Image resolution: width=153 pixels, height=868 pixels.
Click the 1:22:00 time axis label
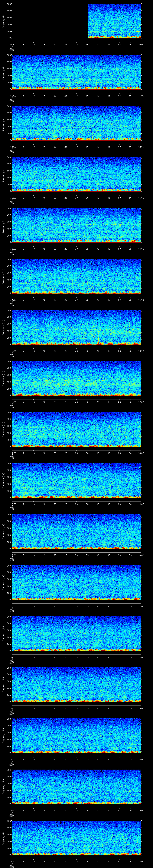pos(12,708)
